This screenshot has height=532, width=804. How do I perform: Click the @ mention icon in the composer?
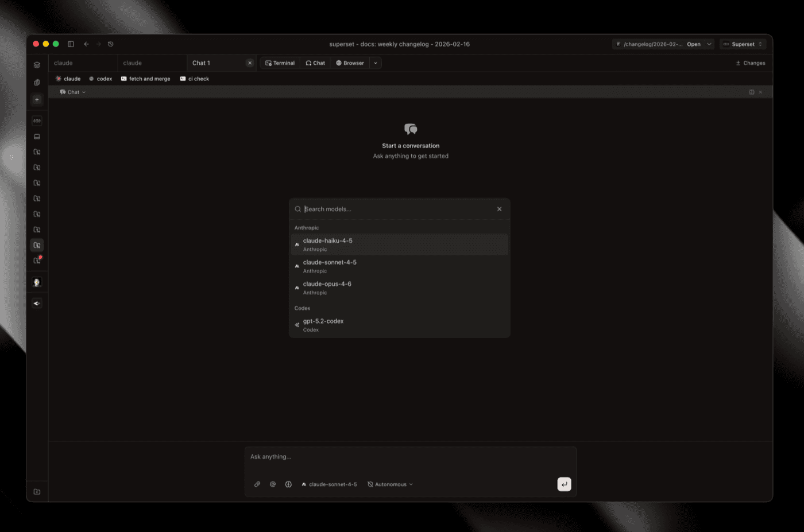pyautogui.click(x=273, y=484)
